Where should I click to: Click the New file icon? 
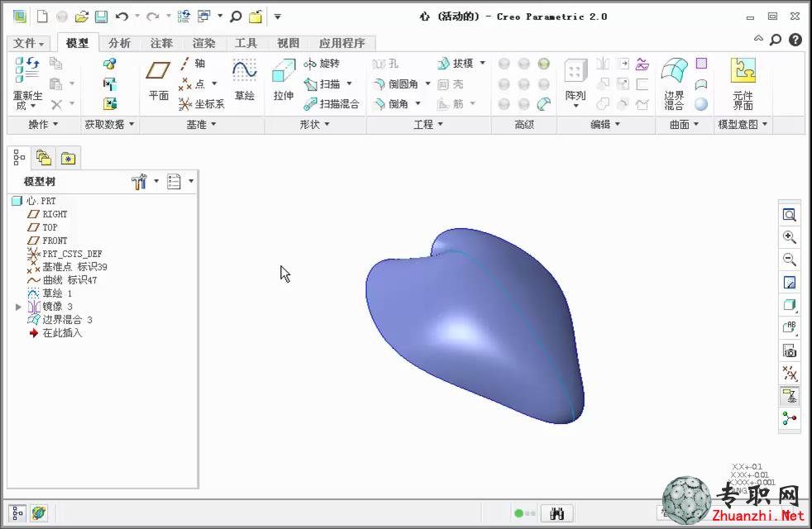42,17
